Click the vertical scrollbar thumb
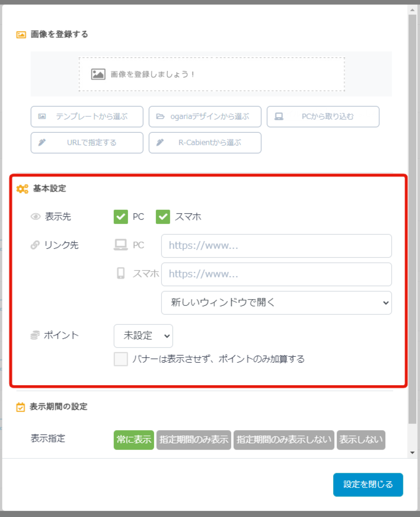Image resolution: width=420 pixels, height=517 pixels. (412, 219)
